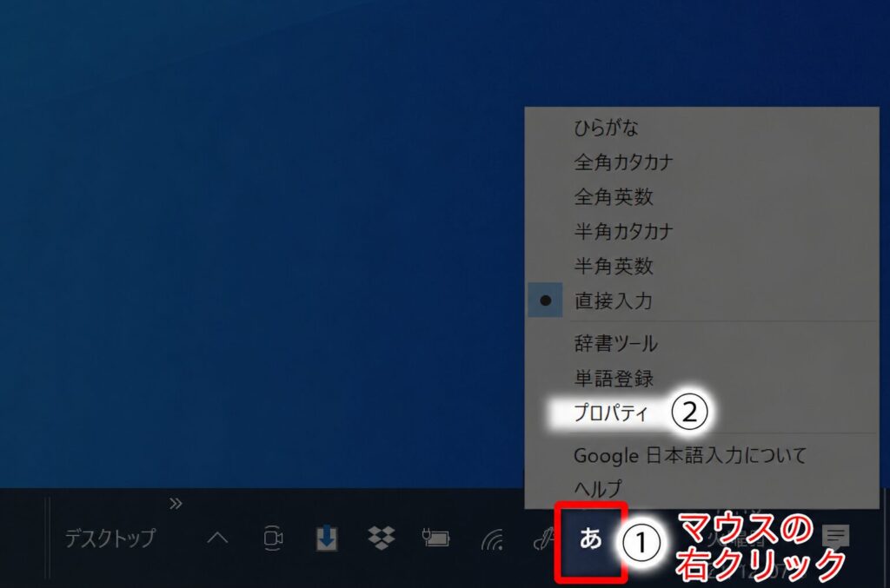Click the battery power tray icon

435,538
